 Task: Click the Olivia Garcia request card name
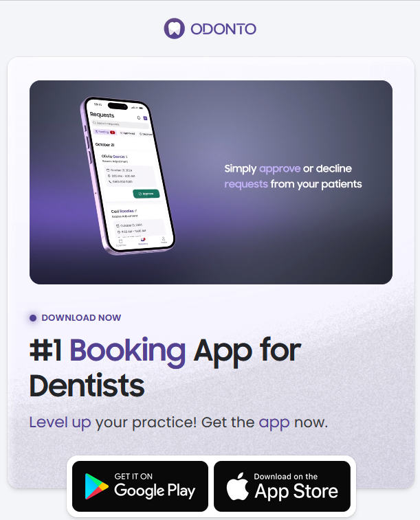(113, 156)
